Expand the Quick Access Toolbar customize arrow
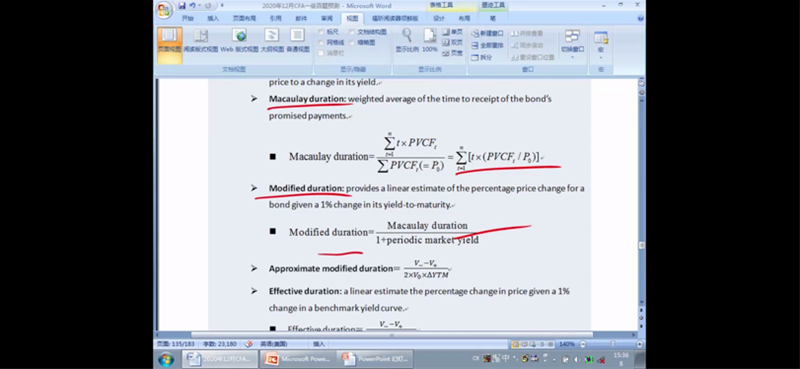800x369 pixels. pyautogui.click(x=222, y=6)
